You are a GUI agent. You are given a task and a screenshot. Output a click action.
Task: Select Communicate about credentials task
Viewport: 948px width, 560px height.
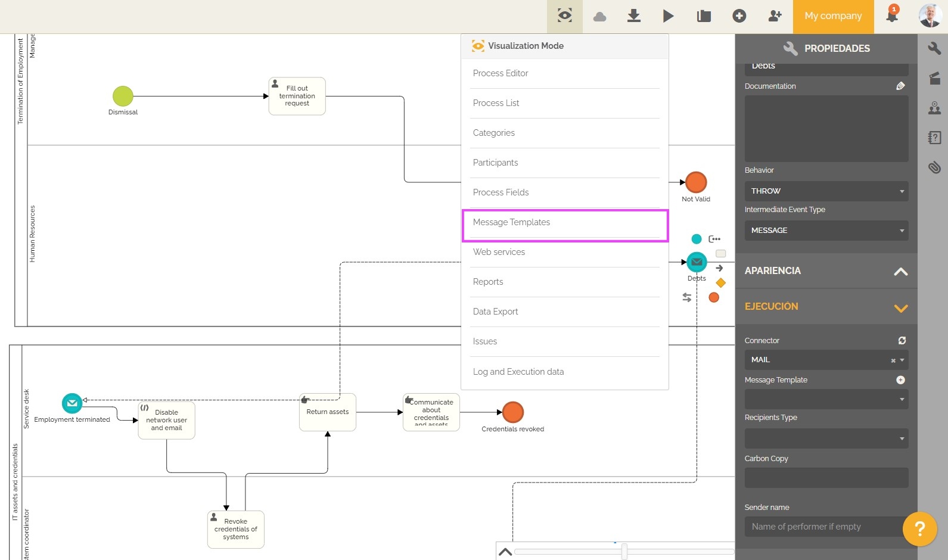[431, 412]
